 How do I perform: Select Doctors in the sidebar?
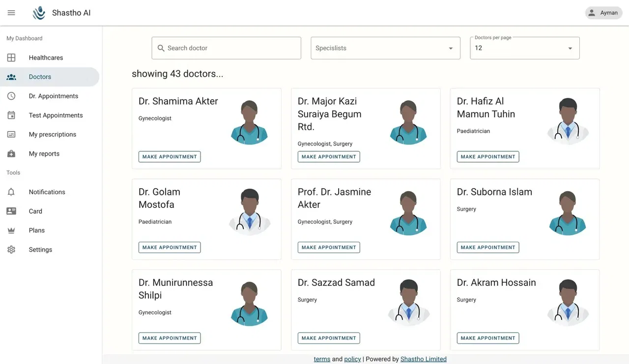point(40,77)
